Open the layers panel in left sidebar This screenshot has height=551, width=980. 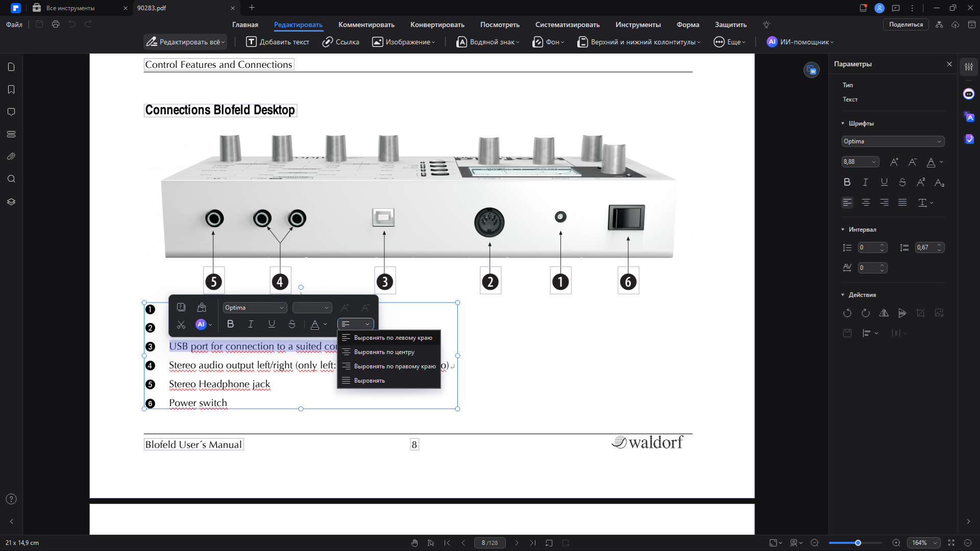pyautogui.click(x=11, y=202)
